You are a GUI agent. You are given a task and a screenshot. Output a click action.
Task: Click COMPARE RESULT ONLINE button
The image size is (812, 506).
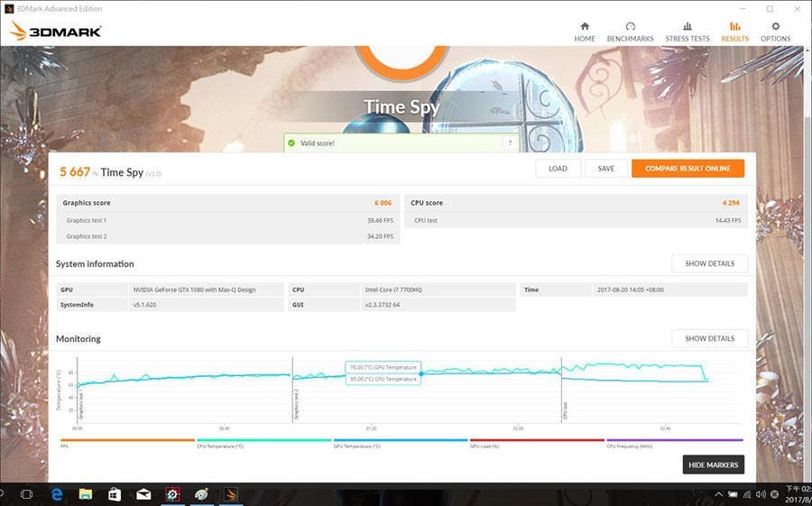coord(687,169)
